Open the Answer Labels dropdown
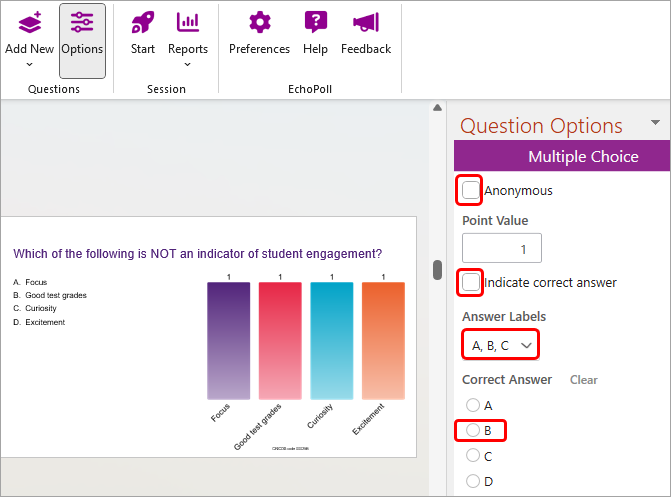671x497 pixels. point(501,345)
